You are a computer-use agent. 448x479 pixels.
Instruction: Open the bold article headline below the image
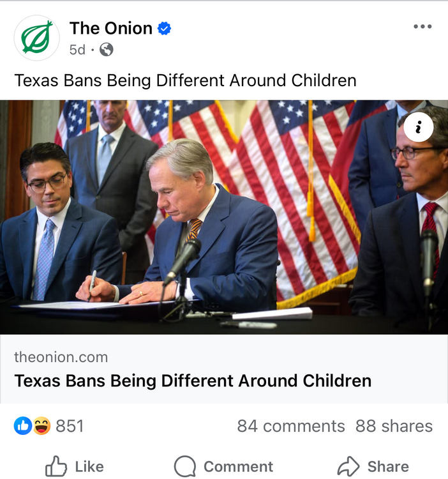(x=193, y=381)
